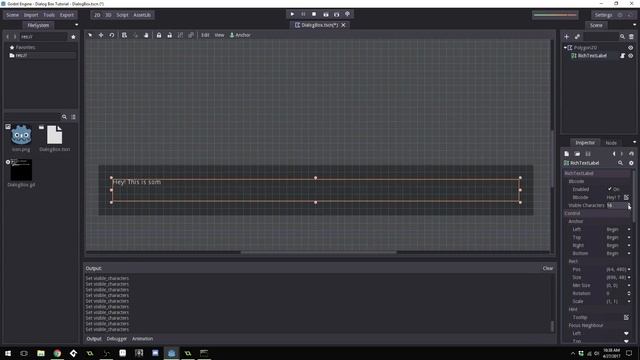Play the edited scene

pyautogui.click(x=326, y=14)
